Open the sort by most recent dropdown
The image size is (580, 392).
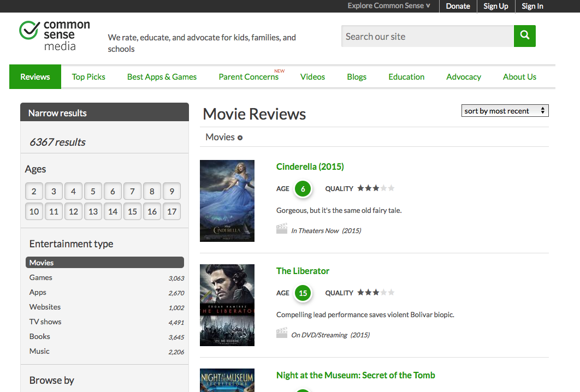click(x=505, y=111)
